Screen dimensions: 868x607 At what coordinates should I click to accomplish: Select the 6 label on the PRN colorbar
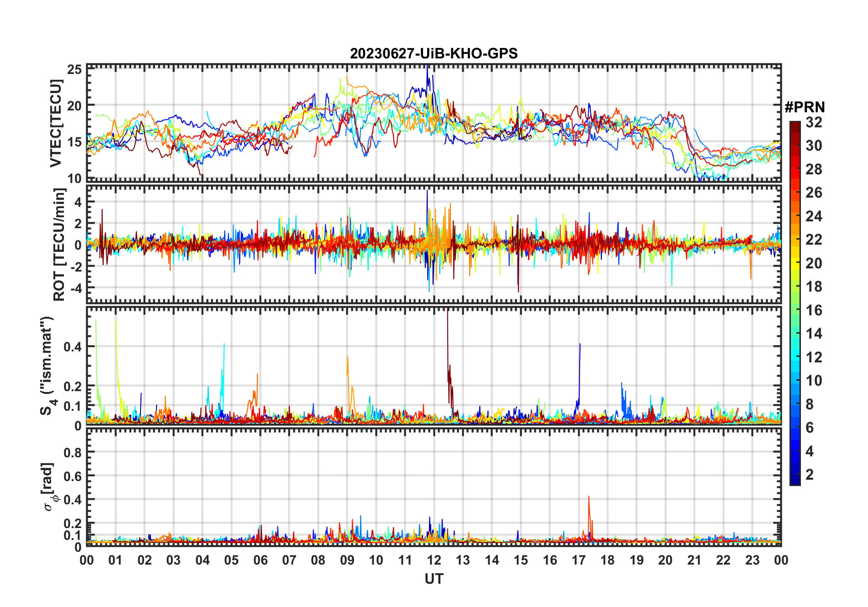[810, 428]
